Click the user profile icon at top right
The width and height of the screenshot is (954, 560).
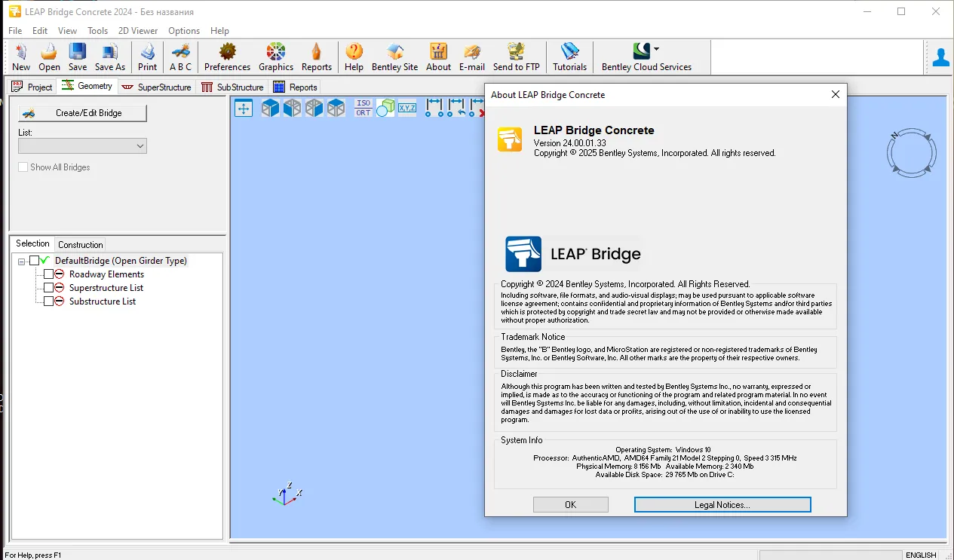coord(940,57)
